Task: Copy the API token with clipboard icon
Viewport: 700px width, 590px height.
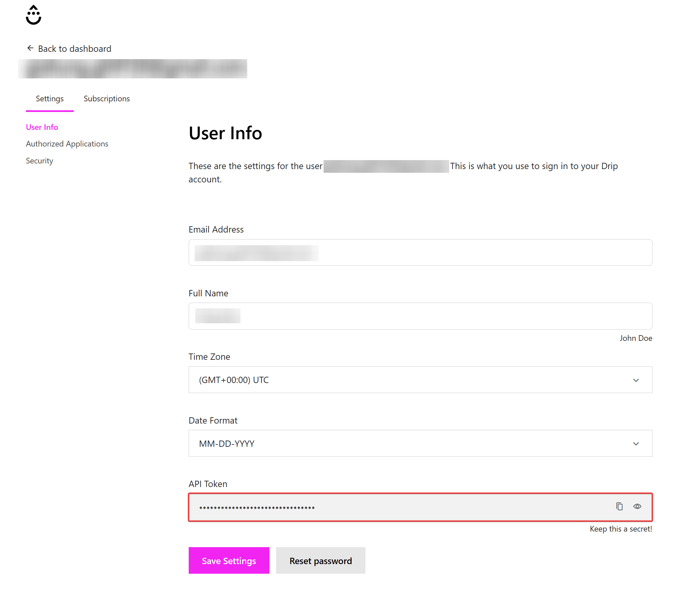Action: pyautogui.click(x=619, y=506)
